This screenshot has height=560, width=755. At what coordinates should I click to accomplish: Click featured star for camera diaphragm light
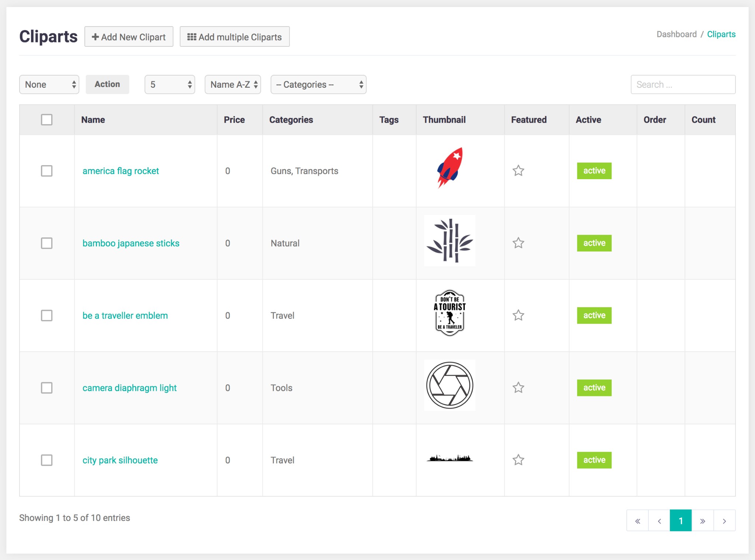[518, 387]
